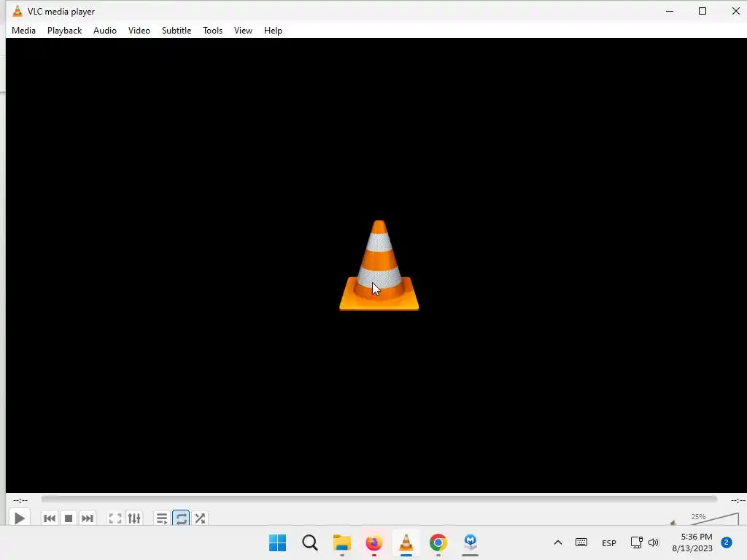Viewport: 747px width, 560px height.
Task: Toggle the loop repeat mode
Action: point(181,518)
